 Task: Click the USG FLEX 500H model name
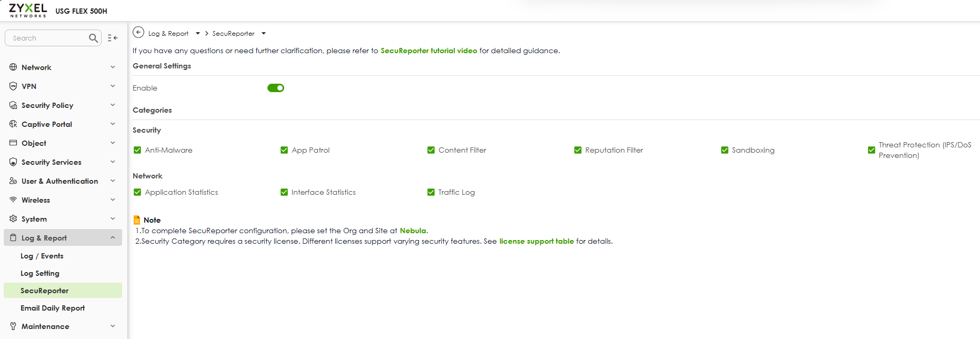click(x=82, y=11)
